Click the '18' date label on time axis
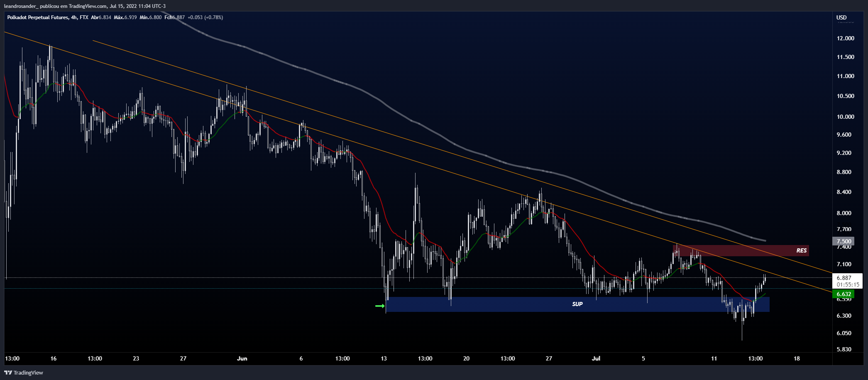The height and width of the screenshot is (380, 868). (x=797, y=358)
